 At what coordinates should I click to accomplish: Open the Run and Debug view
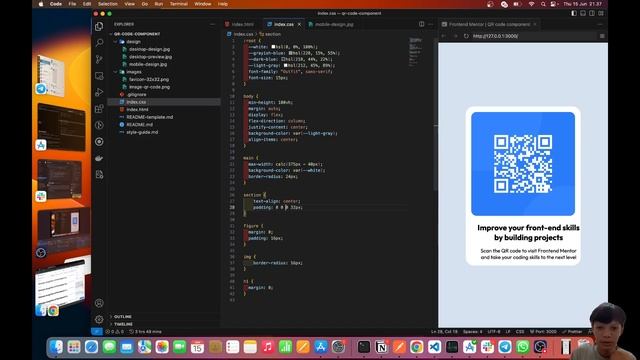(99, 92)
